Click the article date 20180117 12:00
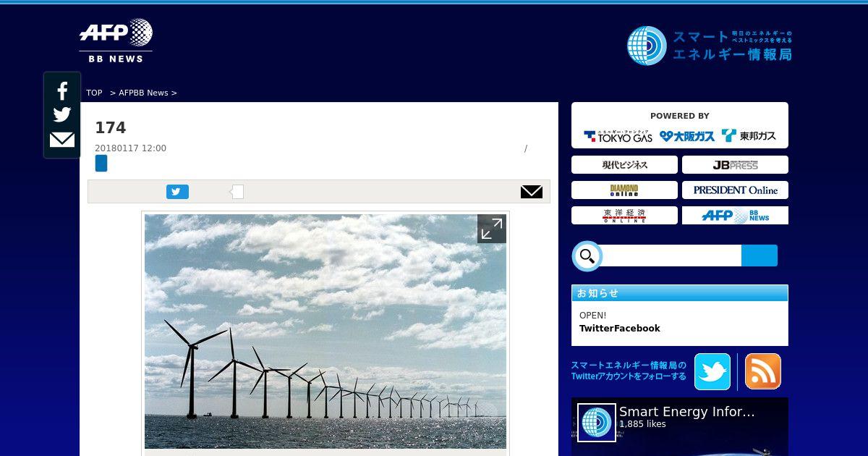The height and width of the screenshot is (456, 868). point(131,148)
